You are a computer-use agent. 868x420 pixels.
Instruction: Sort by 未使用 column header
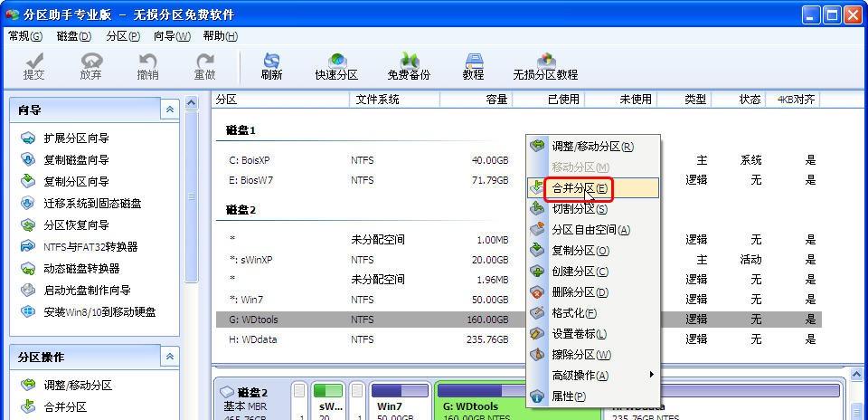pyautogui.click(x=620, y=100)
